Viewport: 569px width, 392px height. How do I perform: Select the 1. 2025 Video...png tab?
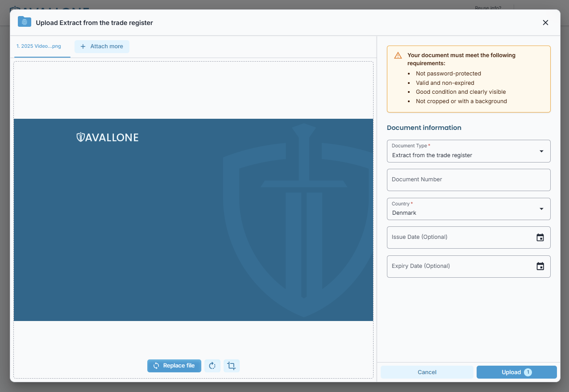click(x=42, y=46)
